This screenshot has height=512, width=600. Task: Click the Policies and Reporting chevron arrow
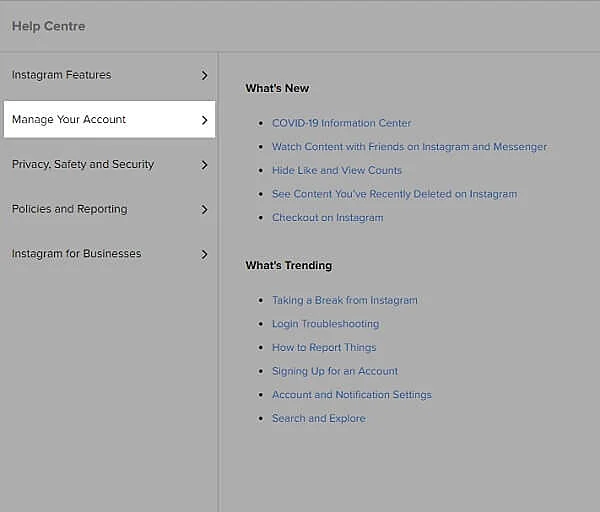point(204,210)
